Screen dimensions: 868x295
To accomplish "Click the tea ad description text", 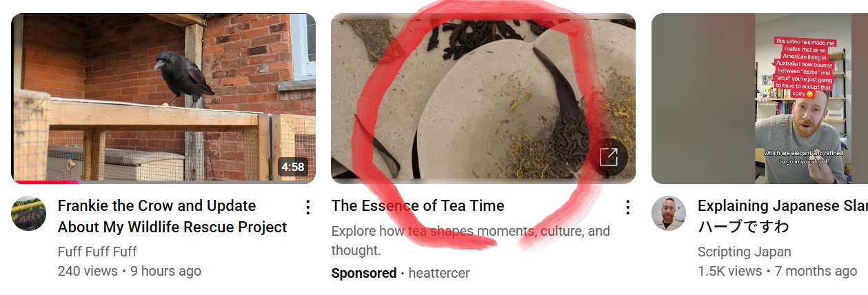I will pos(471,241).
